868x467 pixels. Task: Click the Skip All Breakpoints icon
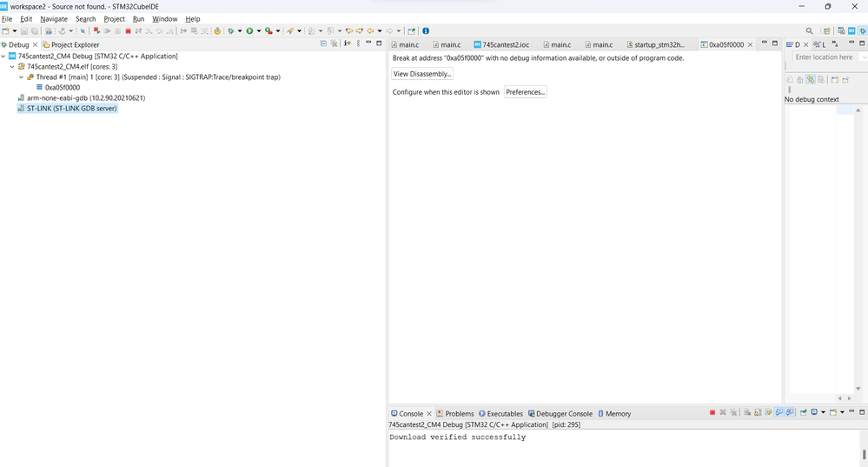pos(83,31)
